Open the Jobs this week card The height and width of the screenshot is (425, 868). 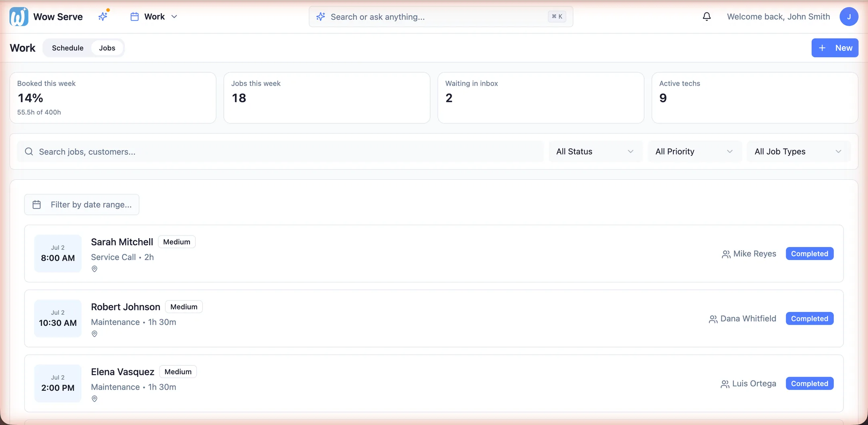pyautogui.click(x=327, y=98)
